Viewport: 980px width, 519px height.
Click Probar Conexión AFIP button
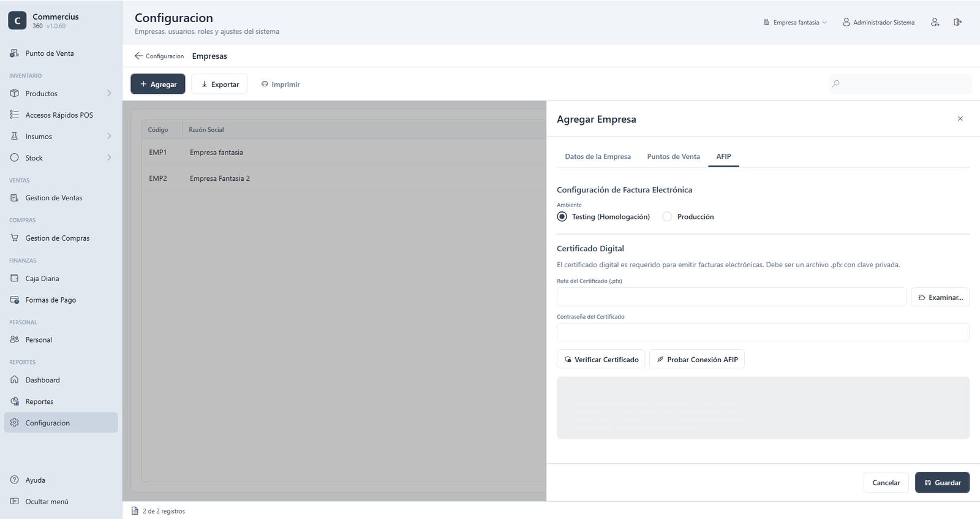tap(697, 359)
